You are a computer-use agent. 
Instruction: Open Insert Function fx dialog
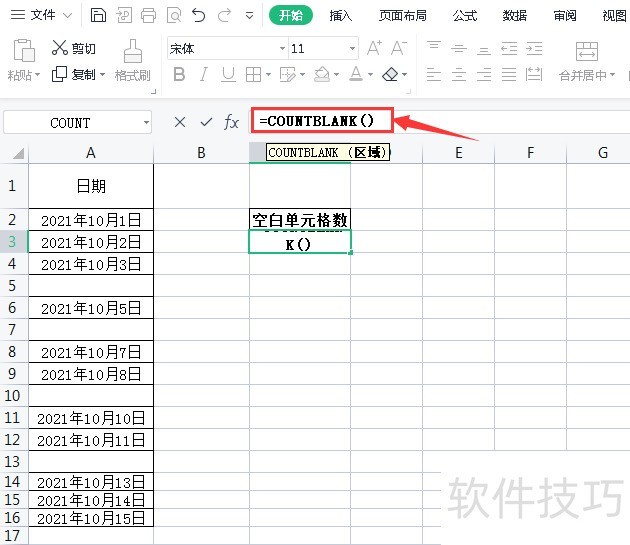pos(231,122)
